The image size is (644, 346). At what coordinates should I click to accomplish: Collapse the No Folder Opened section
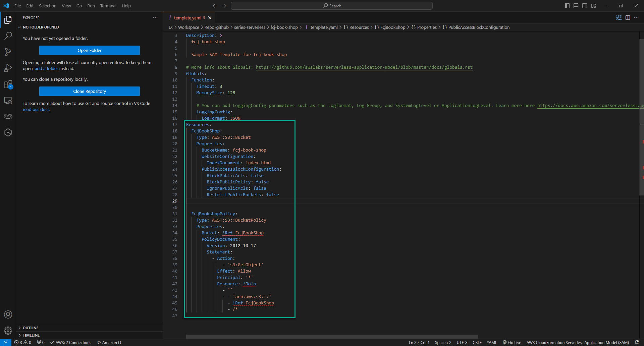click(90, 27)
